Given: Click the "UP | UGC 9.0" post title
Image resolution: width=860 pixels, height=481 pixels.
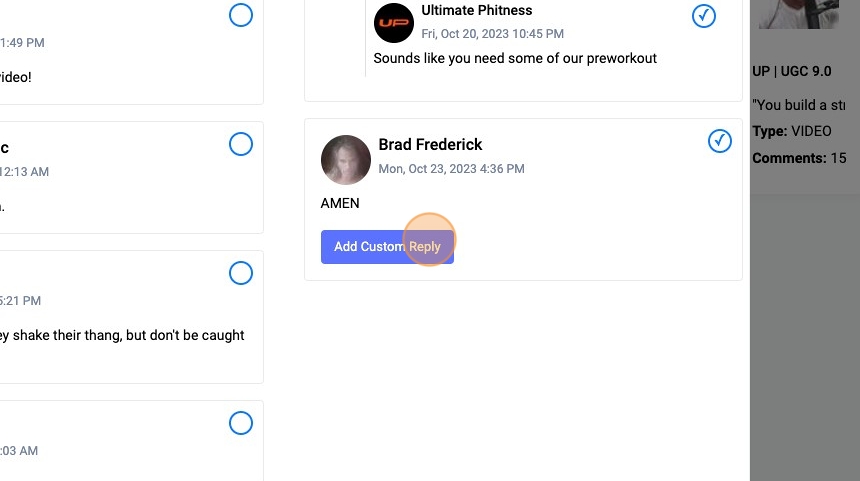Looking at the screenshot, I should [x=791, y=72].
